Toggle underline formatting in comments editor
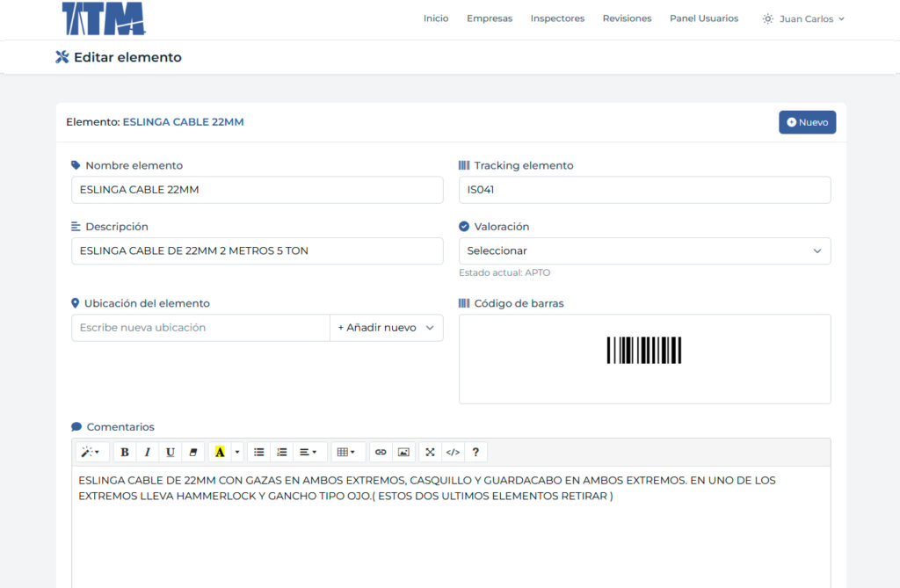The width and height of the screenshot is (900, 588). point(171,453)
